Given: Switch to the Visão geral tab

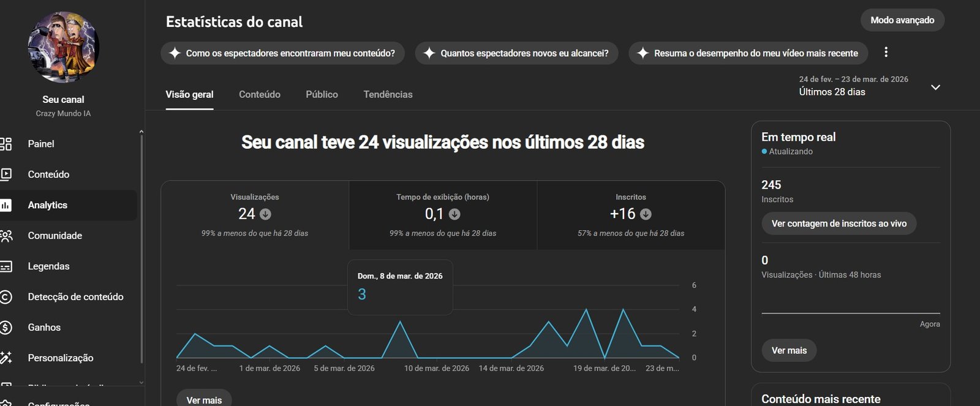Looking at the screenshot, I should click(x=189, y=94).
